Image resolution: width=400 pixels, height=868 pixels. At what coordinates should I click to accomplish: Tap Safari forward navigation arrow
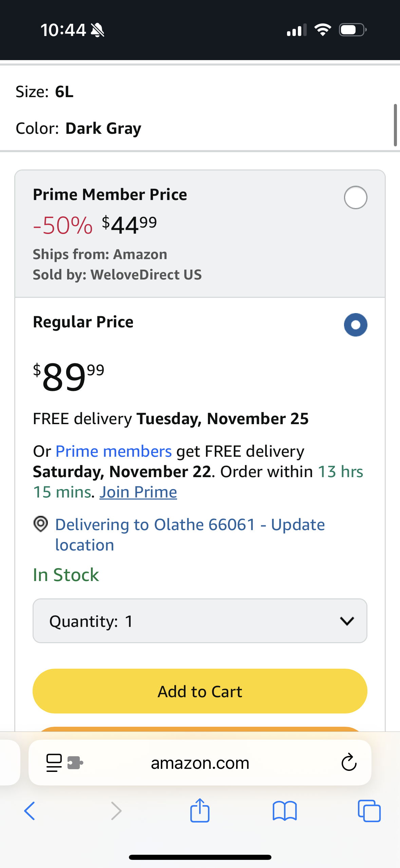116,811
